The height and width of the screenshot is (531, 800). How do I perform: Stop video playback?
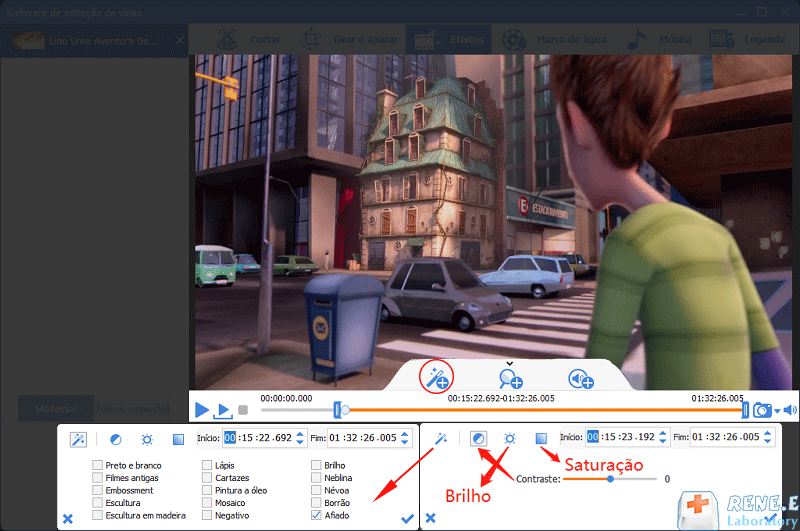[x=243, y=410]
